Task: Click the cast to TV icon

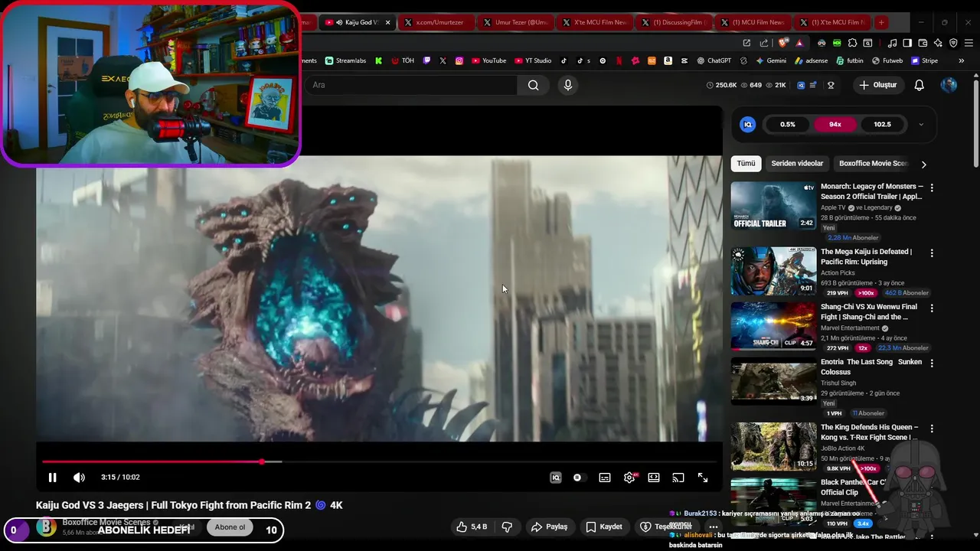Action: coord(678,478)
